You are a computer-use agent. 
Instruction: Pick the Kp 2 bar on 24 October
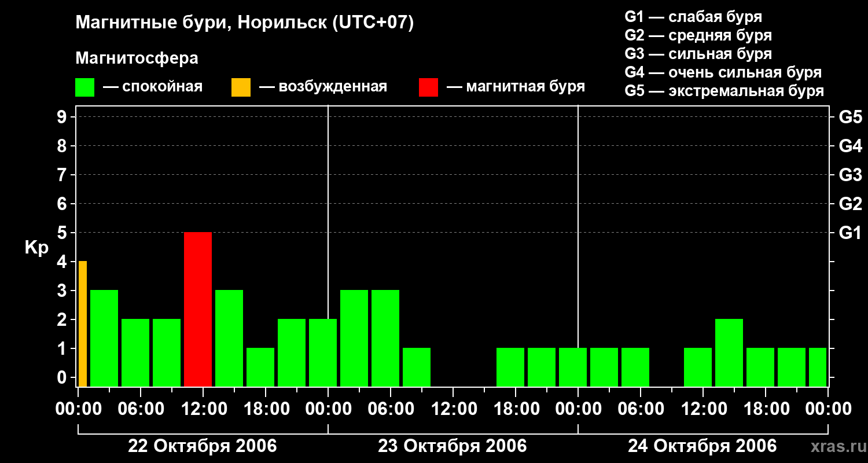point(729,353)
